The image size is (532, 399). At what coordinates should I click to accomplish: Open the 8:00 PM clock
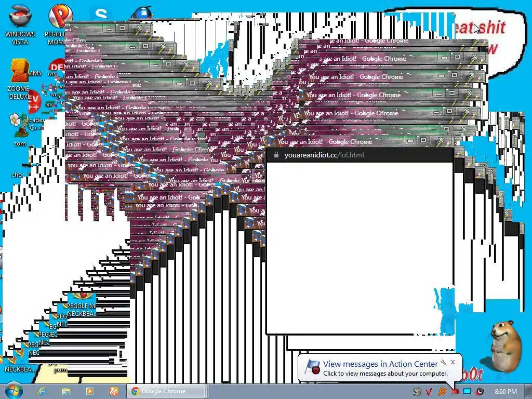tap(506, 392)
